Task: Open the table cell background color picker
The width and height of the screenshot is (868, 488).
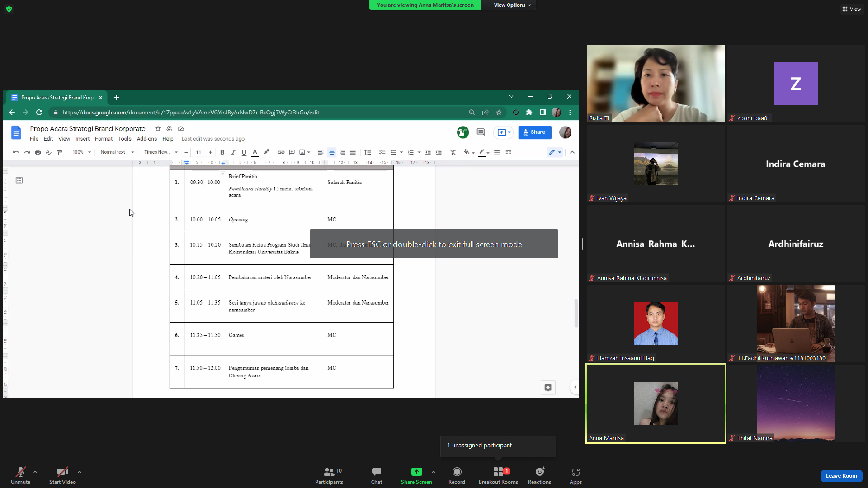Action: pyautogui.click(x=469, y=152)
